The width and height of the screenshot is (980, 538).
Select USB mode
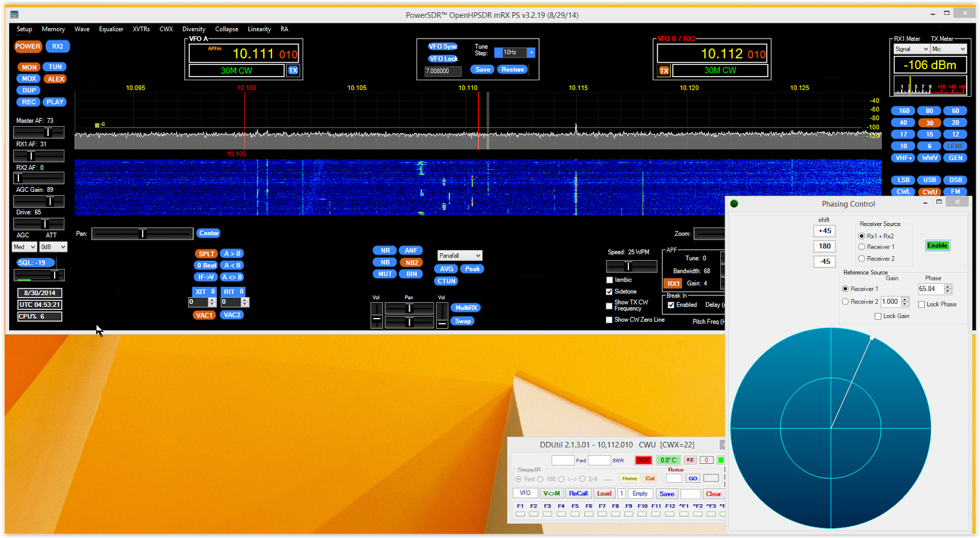click(930, 180)
